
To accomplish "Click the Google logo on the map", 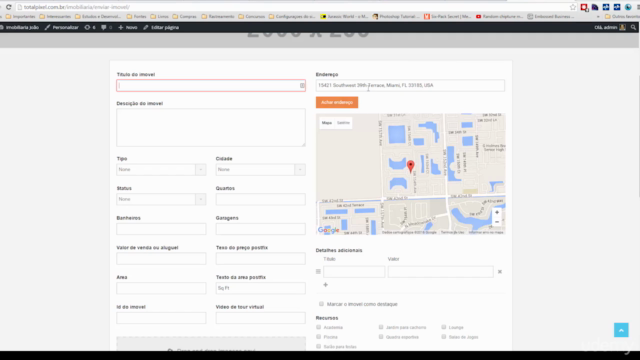I will pyautogui.click(x=329, y=230).
